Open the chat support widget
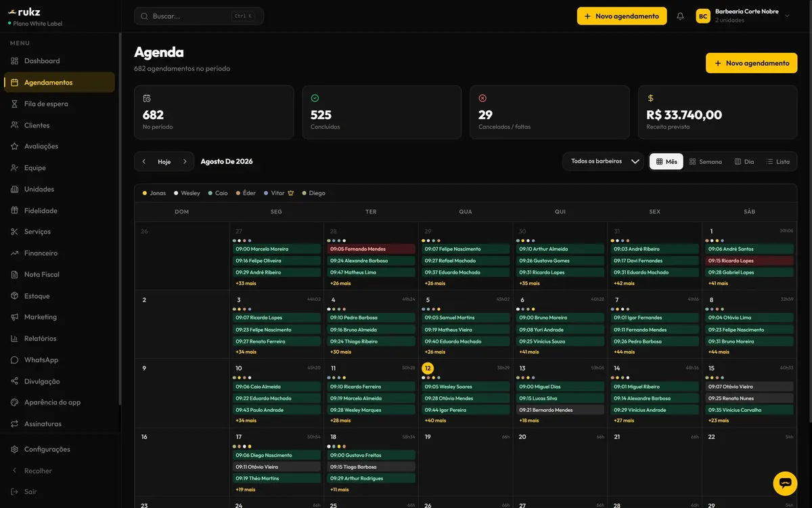The width and height of the screenshot is (812, 508). pyautogui.click(x=785, y=484)
